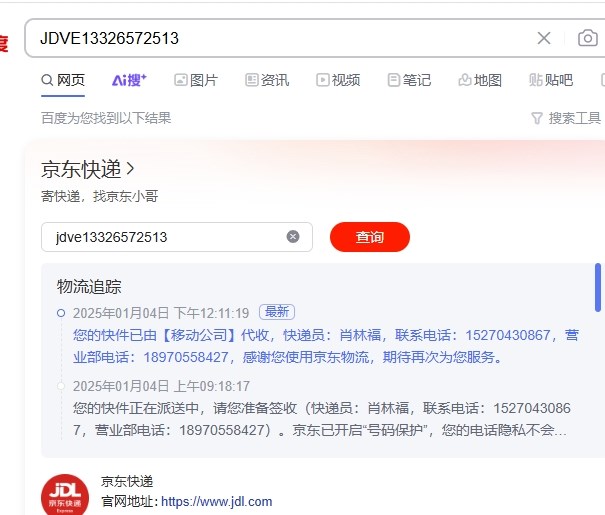This screenshot has height=515, width=605.
Task: Open the 图片 tab
Action: (196, 80)
